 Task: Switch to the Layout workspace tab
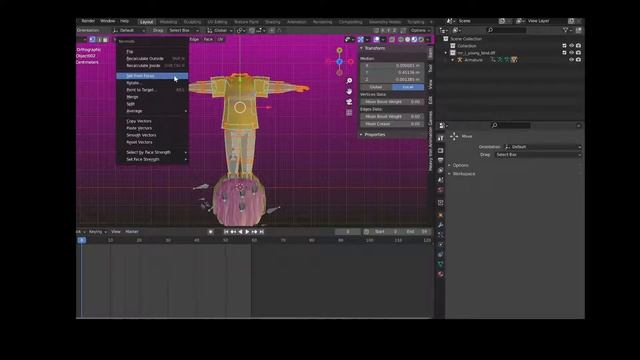tap(147, 22)
